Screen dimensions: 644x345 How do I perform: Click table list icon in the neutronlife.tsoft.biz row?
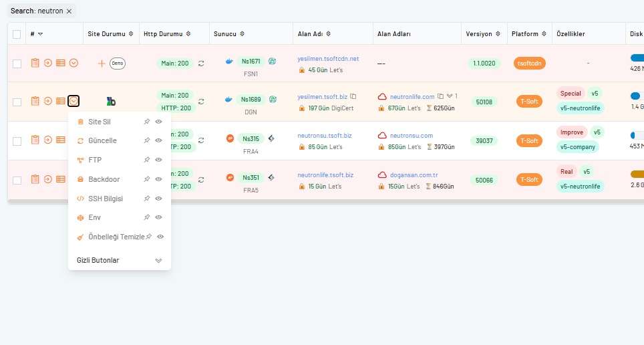[x=60, y=179]
